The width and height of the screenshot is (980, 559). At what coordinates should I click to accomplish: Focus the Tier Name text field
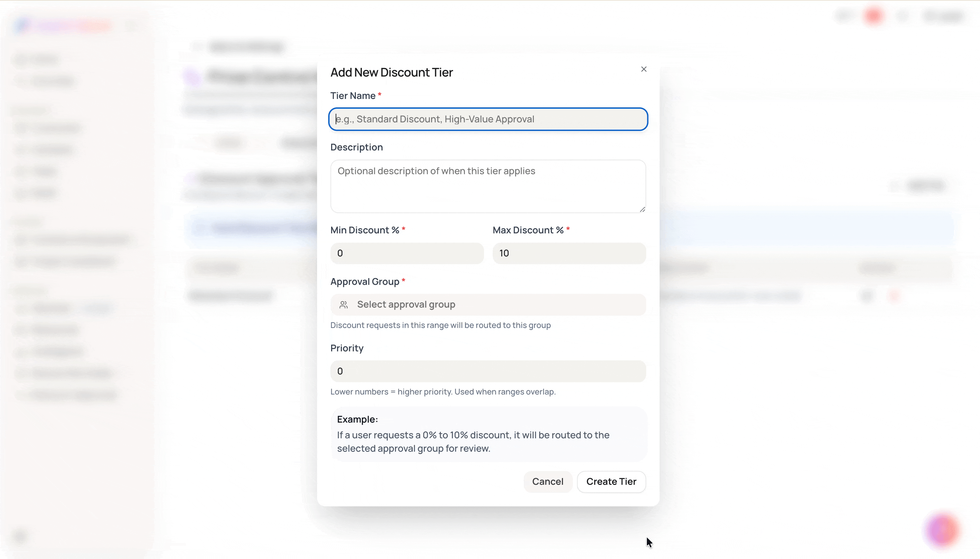pos(488,119)
